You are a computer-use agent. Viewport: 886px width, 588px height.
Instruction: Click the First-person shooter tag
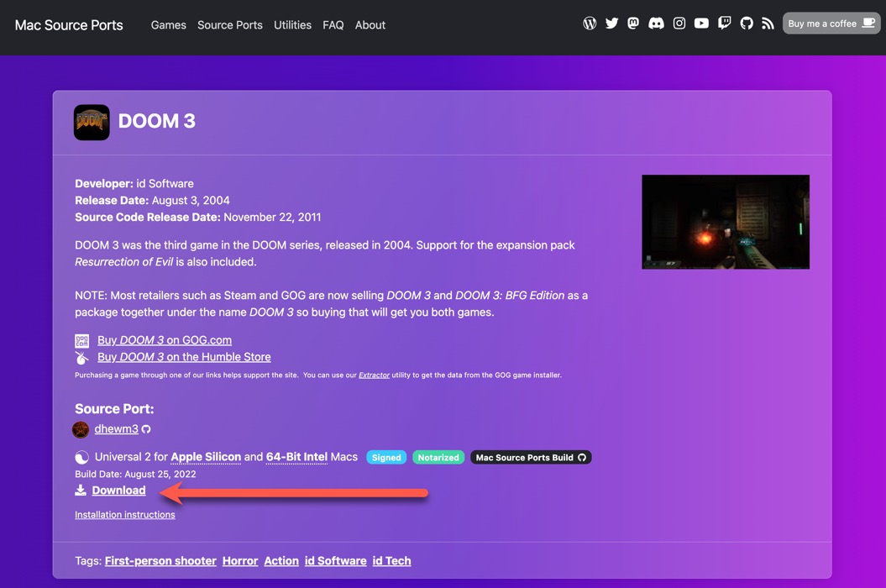tap(160, 560)
